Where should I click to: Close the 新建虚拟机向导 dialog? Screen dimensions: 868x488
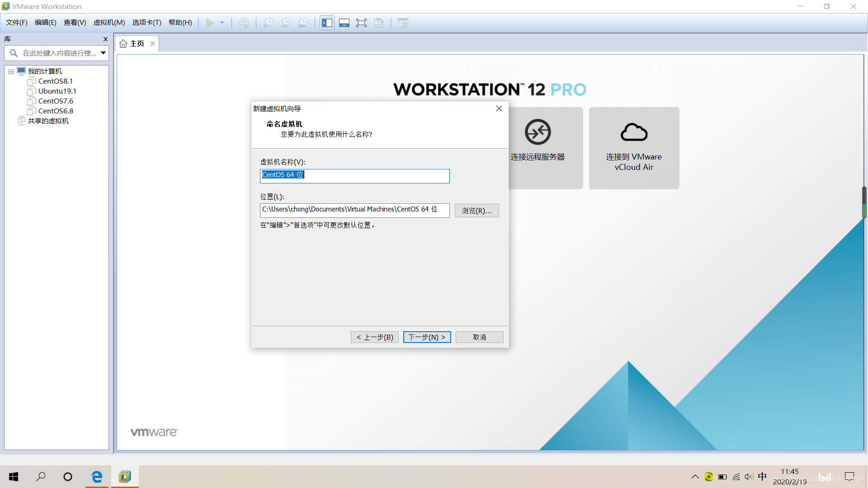pos(499,108)
